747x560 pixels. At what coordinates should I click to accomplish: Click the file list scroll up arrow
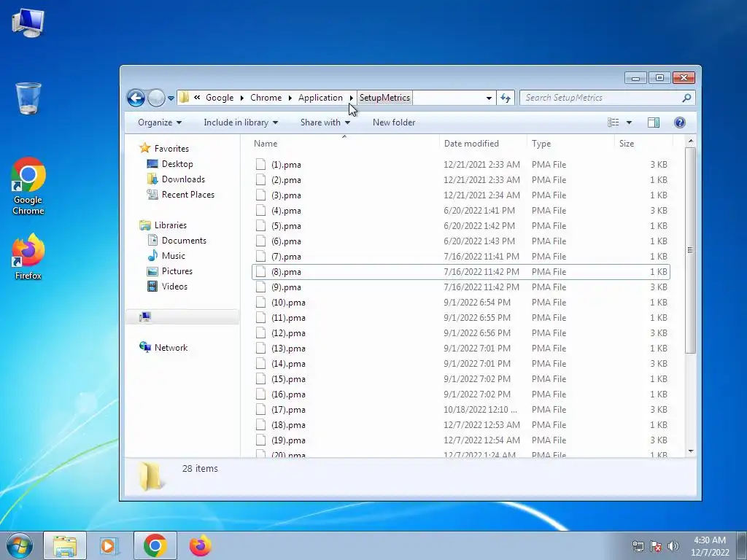pos(691,141)
